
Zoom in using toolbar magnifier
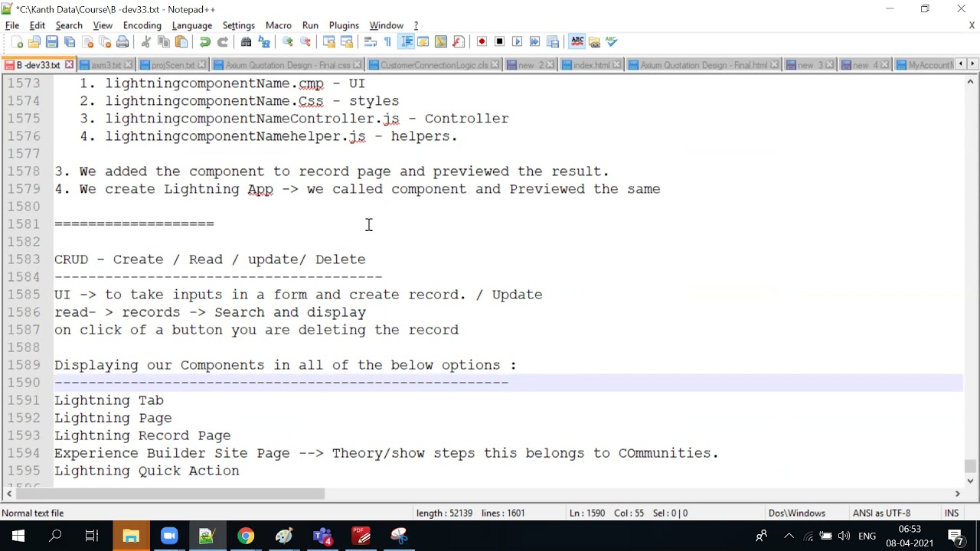click(287, 41)
